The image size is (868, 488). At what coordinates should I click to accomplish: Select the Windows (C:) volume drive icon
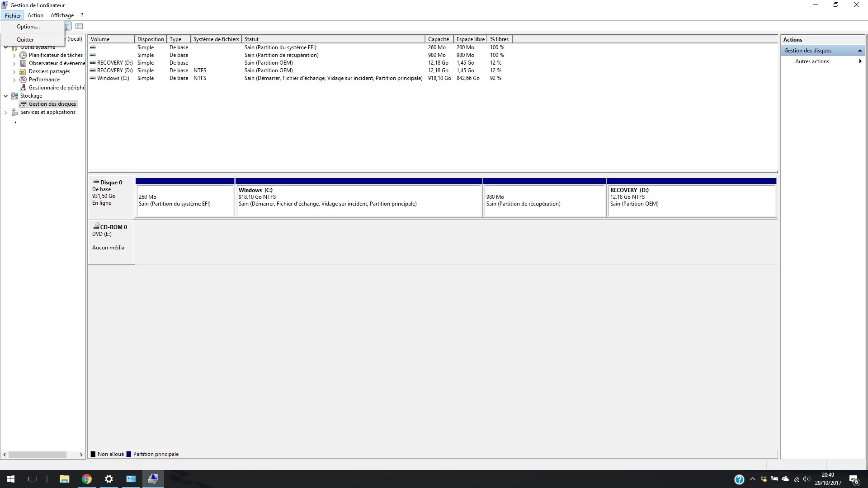pos(93,78)
